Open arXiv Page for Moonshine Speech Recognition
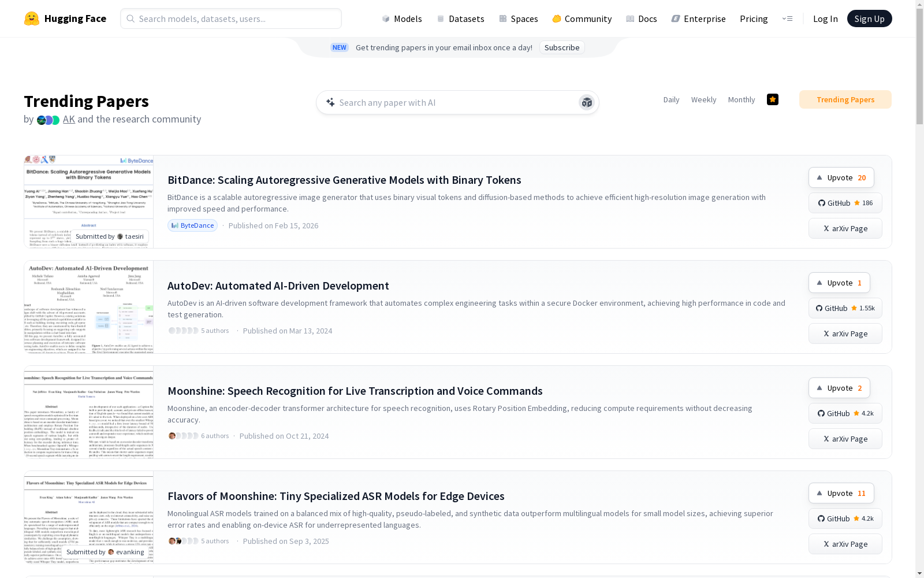The height and width of the screenshot is (578, 924). (x=845, y=439)
